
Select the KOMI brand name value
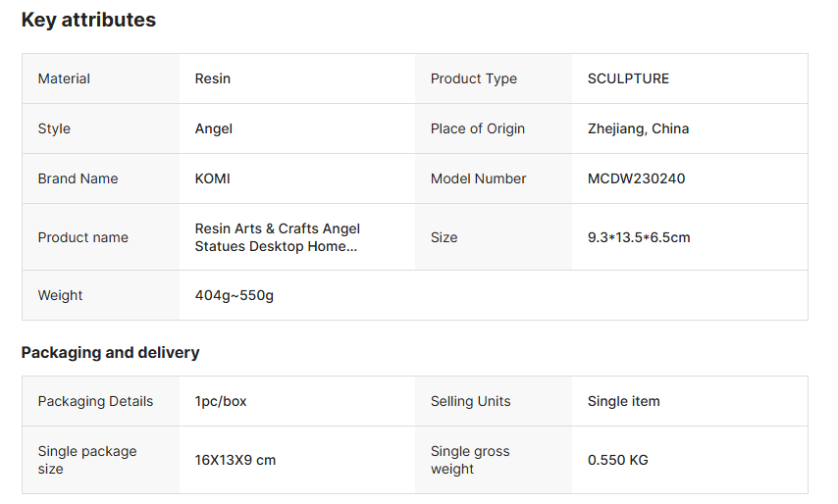(213, 178)
